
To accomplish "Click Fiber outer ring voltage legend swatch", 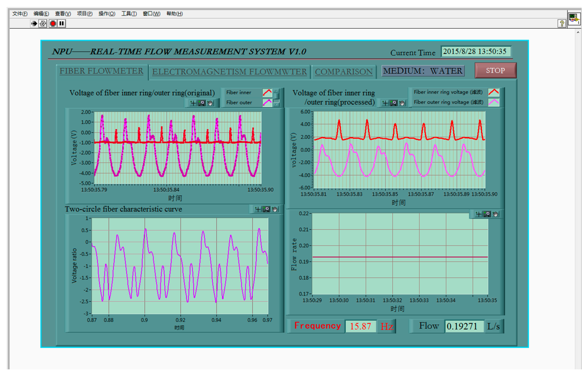I will pyautogui.click(x=493, y=102).
